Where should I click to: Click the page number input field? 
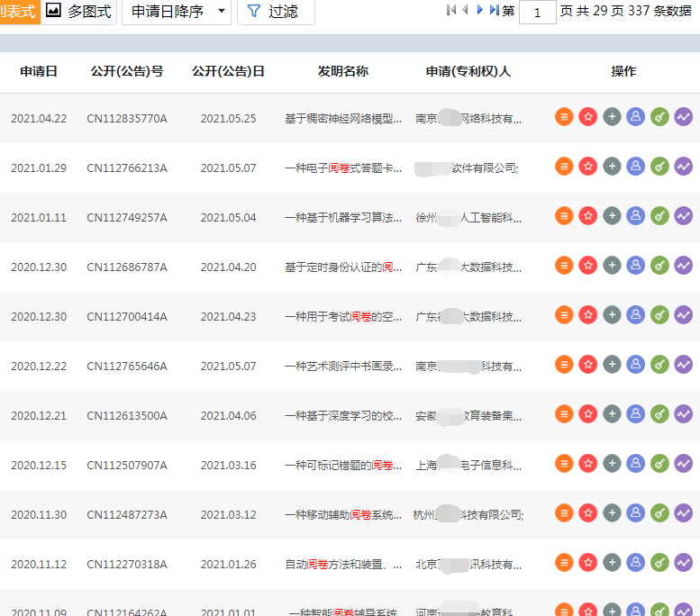click(538, 12)
